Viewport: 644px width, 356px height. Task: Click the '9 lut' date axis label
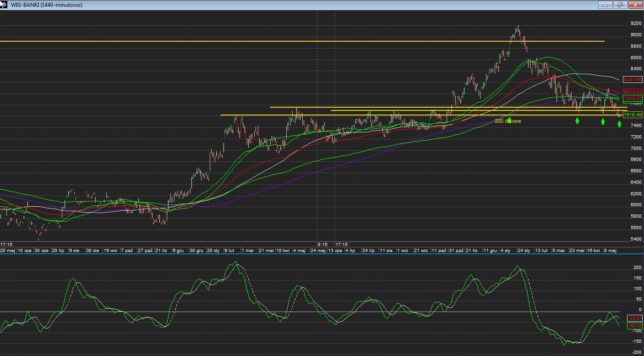[x=229, y=251]
